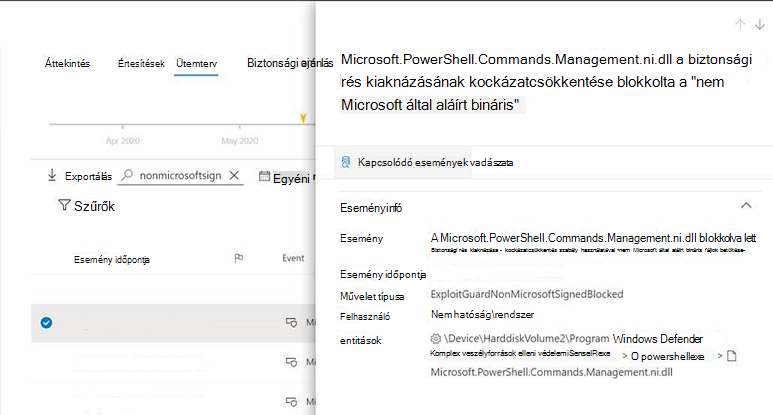Viewport: 773px width, 415px height.
Task: Click the powershellexe entity
Action: (x=668, y=356)
